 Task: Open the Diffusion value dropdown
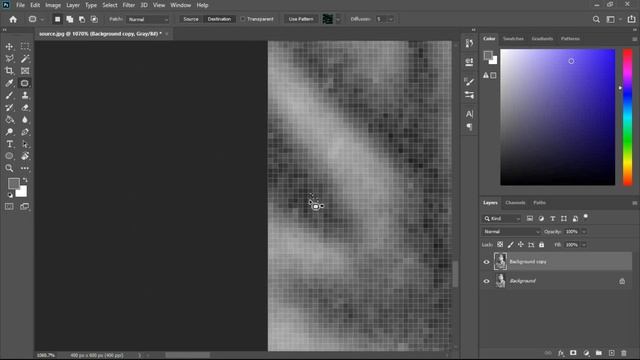391,19
